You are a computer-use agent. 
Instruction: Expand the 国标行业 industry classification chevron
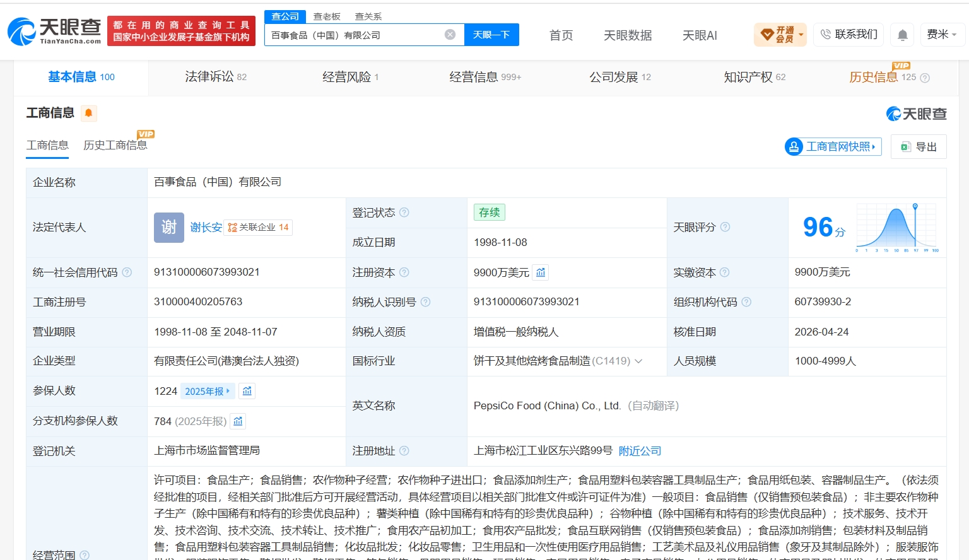(x=638, y=361)
